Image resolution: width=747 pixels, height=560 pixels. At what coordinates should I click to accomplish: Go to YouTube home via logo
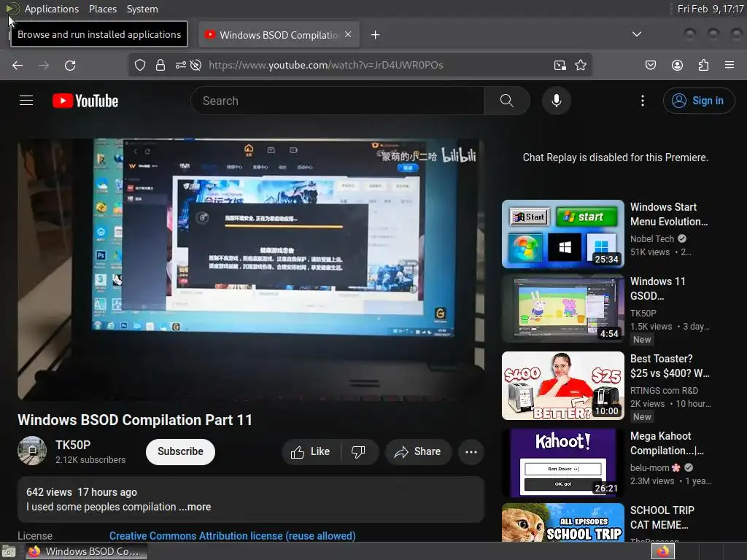(x=85, y=101)
